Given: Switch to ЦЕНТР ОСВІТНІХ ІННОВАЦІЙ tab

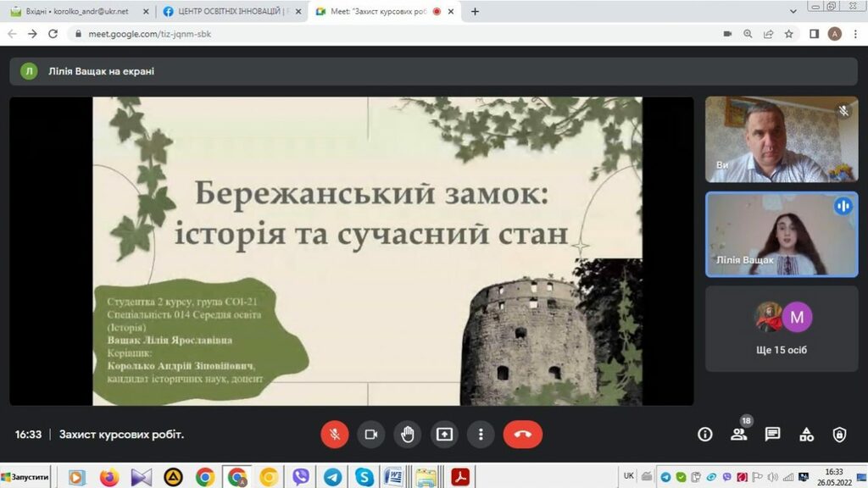Looking at the screenshot, I should click(231, 12).
